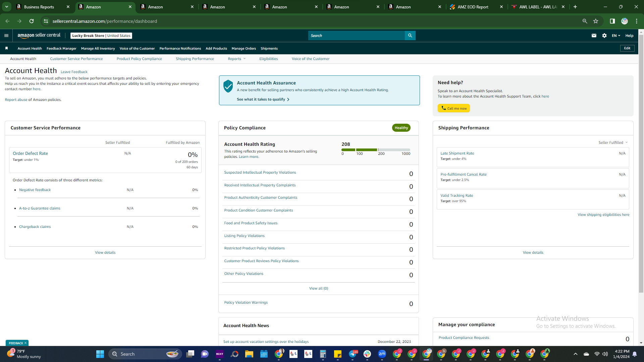The height and width of the screenshot is (362, 644).
Task: Open Food and Product Safety Issues
Action: (251, 223)
